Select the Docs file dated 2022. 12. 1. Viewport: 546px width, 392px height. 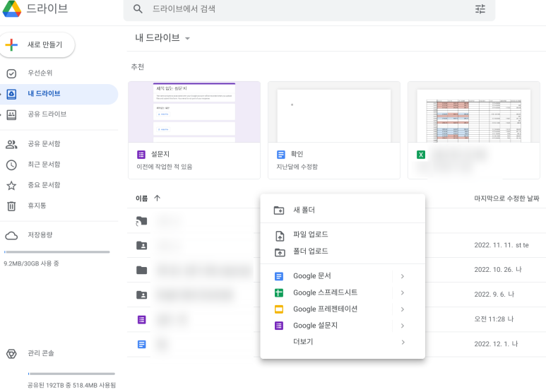tap(336, 344)
